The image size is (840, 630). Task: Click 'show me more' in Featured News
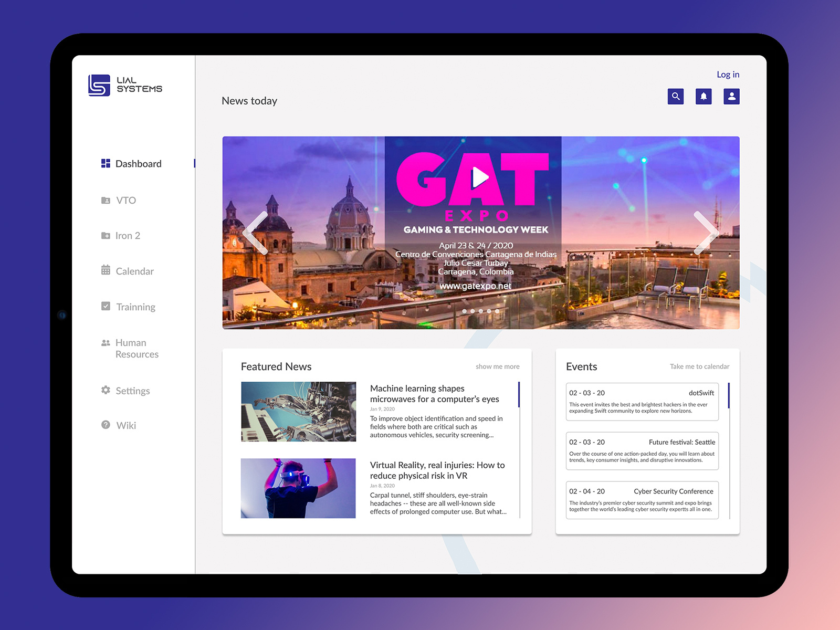(x=498, y=366)
